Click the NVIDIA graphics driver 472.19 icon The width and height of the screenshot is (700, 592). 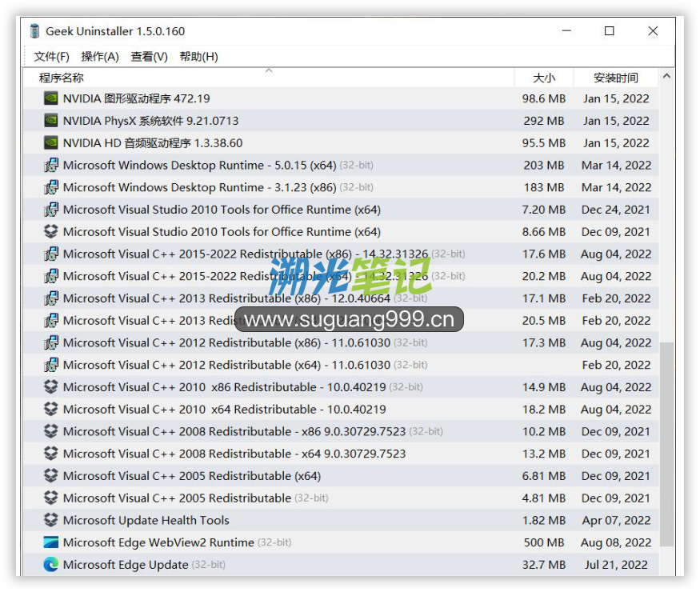tap(50, 98)
